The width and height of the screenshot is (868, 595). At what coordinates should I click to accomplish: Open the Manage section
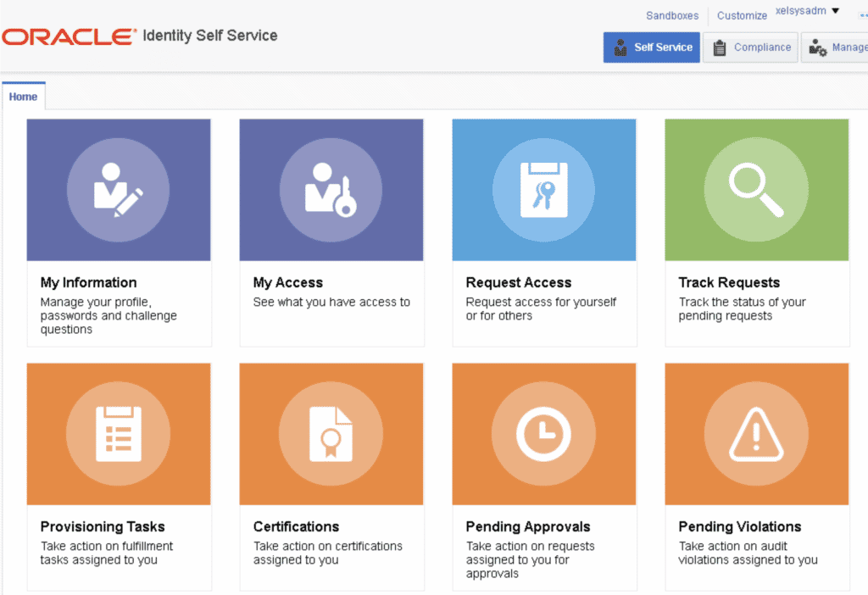(848, 47)
